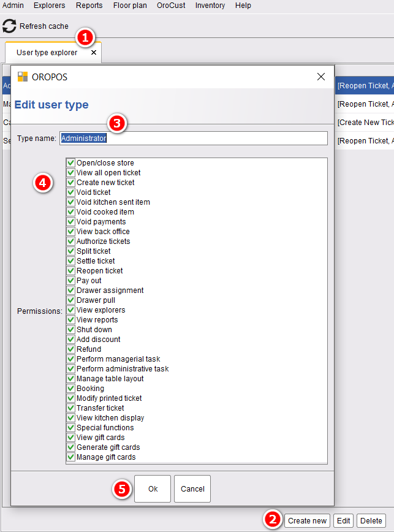This screenshot has width=394, height=532.
Task: Select the '[Create New Tick' table row
Action: 365,123
